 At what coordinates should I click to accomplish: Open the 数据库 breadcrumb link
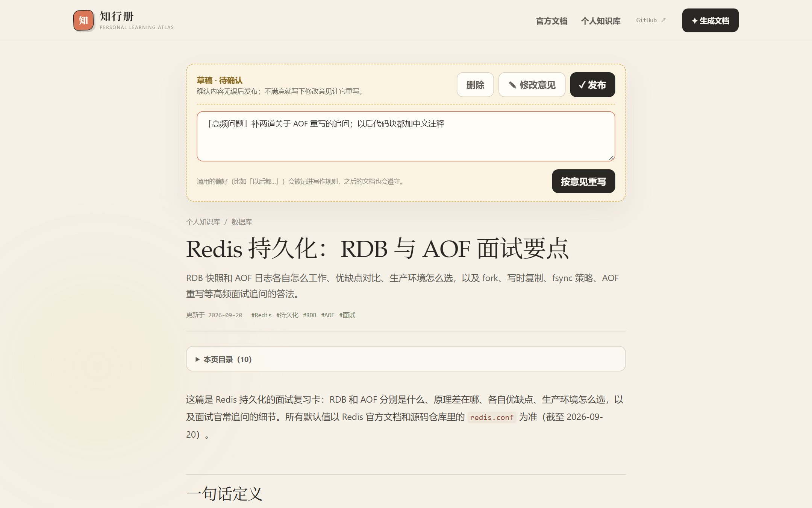point(242,222)
